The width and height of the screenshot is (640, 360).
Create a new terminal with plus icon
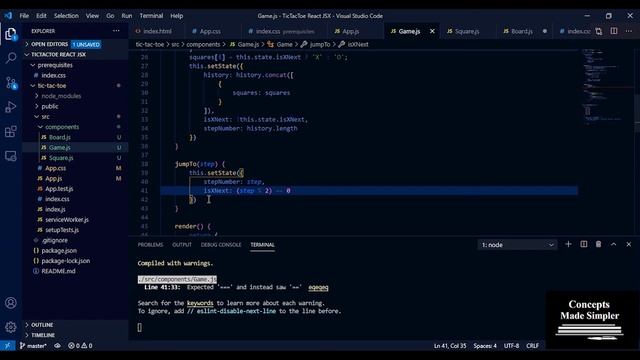coord(568,244)
